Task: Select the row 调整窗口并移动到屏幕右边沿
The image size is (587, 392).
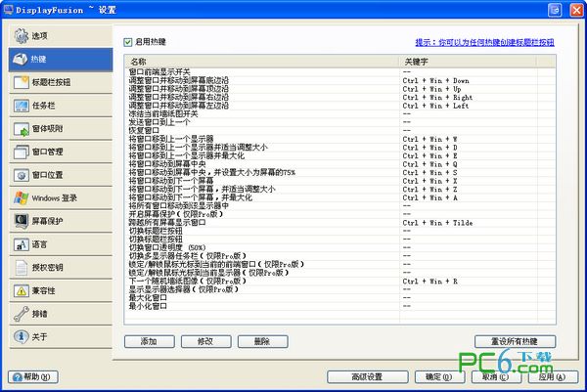Action: pyautogui.click(x=339, y=97)
